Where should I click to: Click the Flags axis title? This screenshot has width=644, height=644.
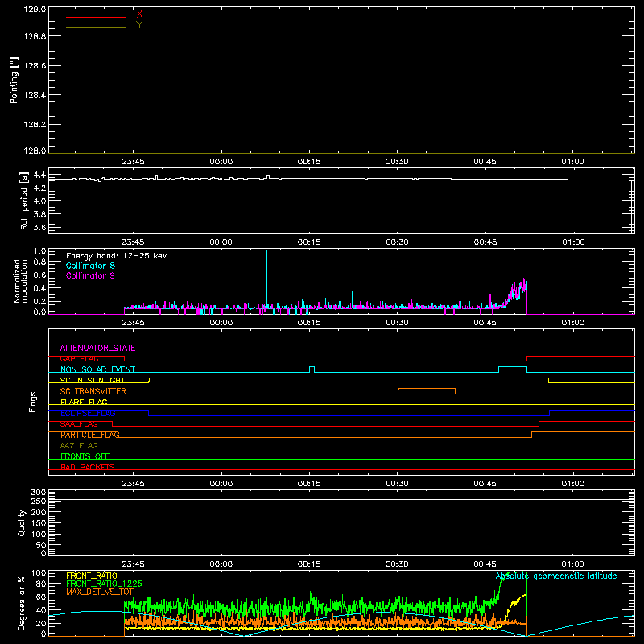[x=33, y=402]
